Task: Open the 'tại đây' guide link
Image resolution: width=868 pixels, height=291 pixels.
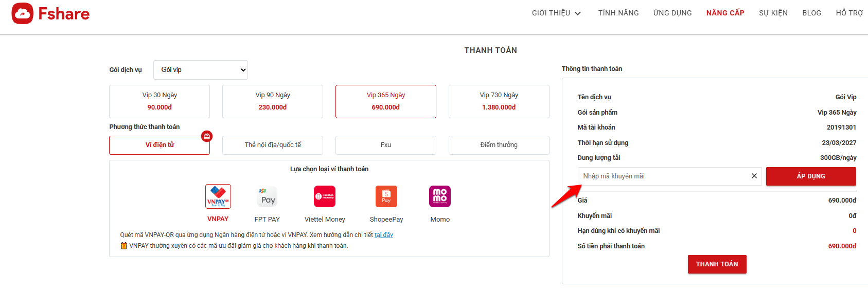Action: (x=384, y=235)
